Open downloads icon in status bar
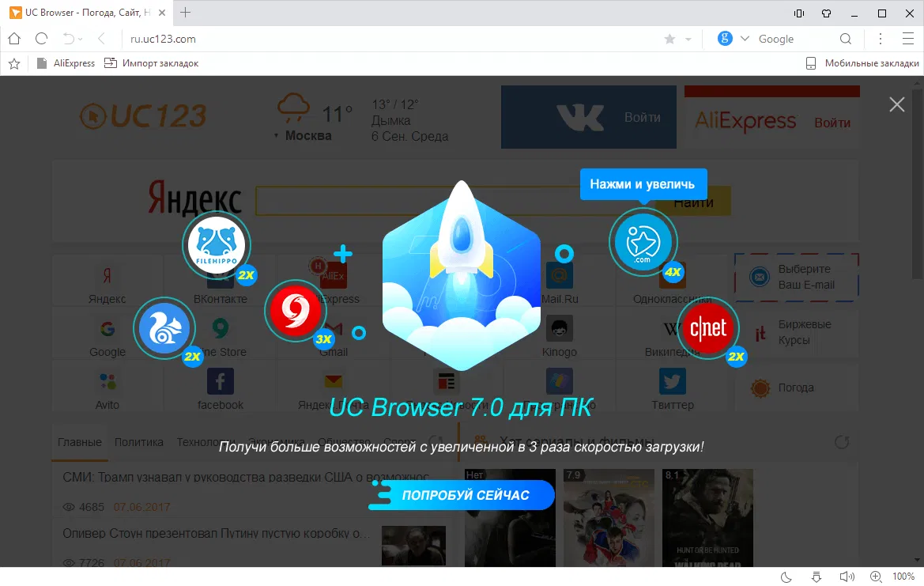The image size is (924, 586). click(817, 577)
